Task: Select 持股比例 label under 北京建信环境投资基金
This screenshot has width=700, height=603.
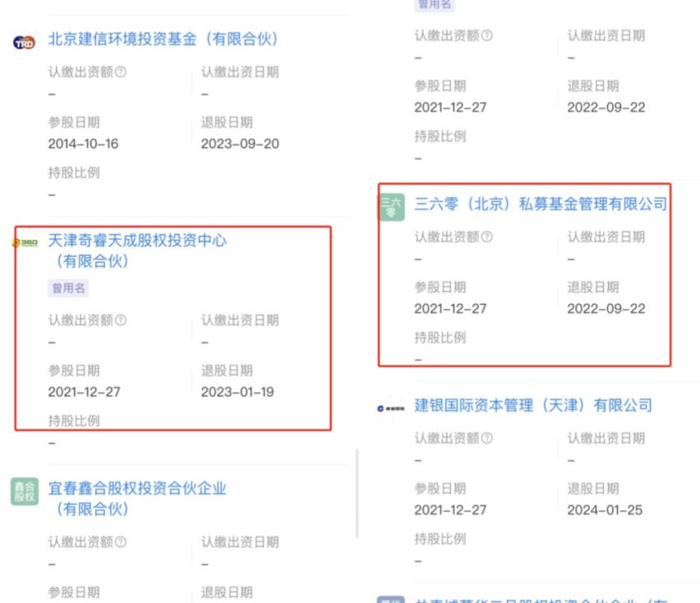Action: [x=74, y=173]
